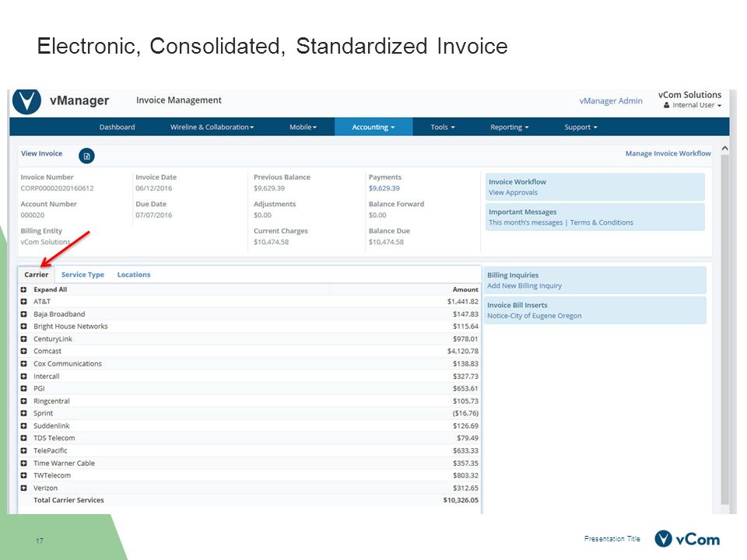The image size is (747, 560).
Task: Open the Dashboard menu item
Action: pyautogui.click(x=117, y=127)
